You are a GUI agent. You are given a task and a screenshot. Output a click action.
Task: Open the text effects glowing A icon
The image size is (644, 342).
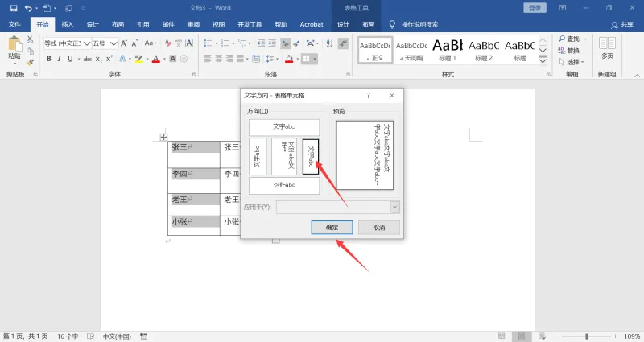point(122,59)
